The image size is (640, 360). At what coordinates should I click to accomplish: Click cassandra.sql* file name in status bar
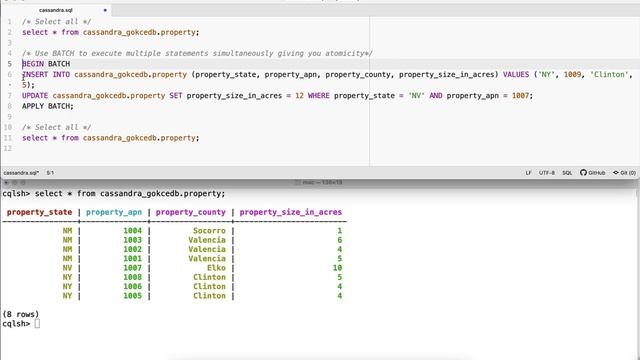point(21,173)
